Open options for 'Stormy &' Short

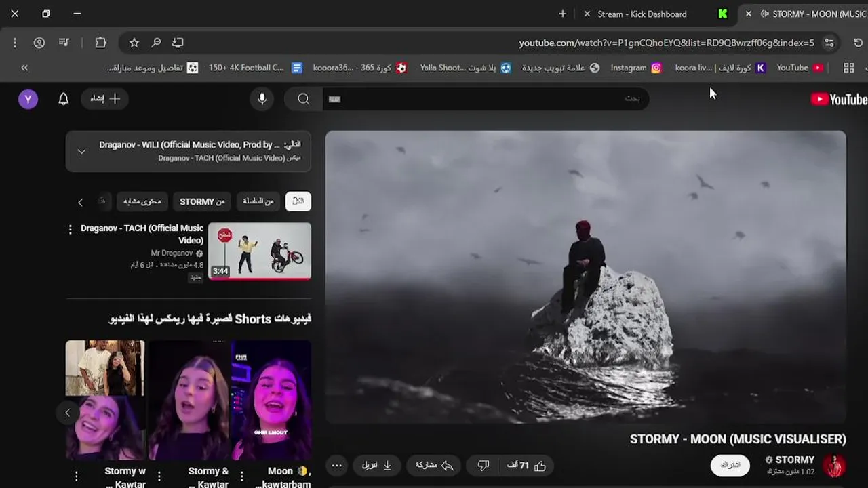[159, 476]
